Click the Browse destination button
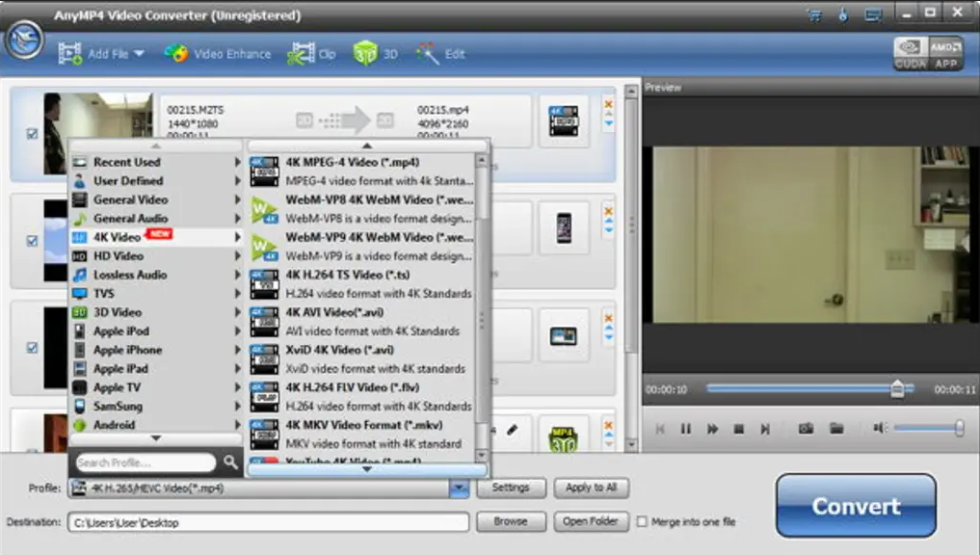Image resolution: width=980 pixels, height=555 pixels. (511, 521)
